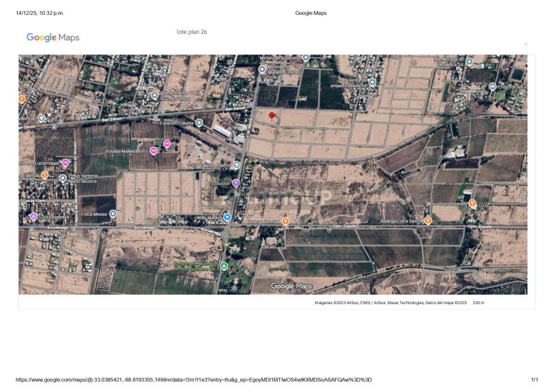
Task: Open the Finca Mosso location marker
Action: point(114,213)
